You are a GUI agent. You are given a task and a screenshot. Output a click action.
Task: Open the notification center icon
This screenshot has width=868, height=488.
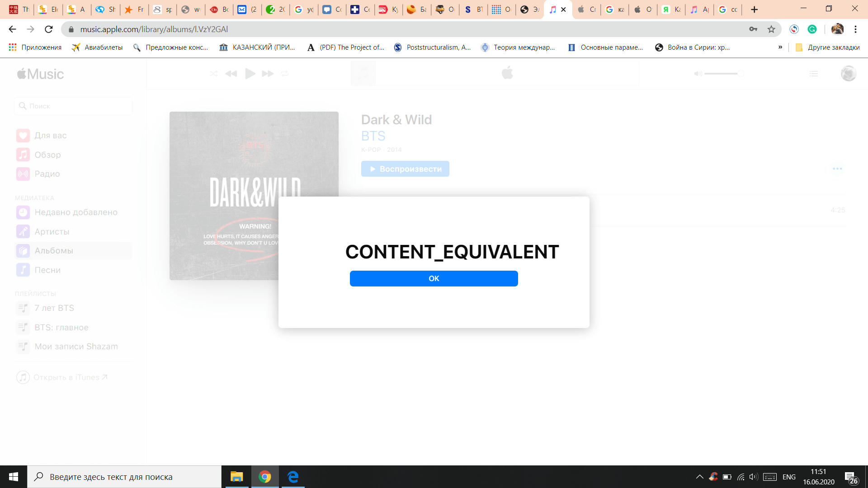[x=851, y=478]
